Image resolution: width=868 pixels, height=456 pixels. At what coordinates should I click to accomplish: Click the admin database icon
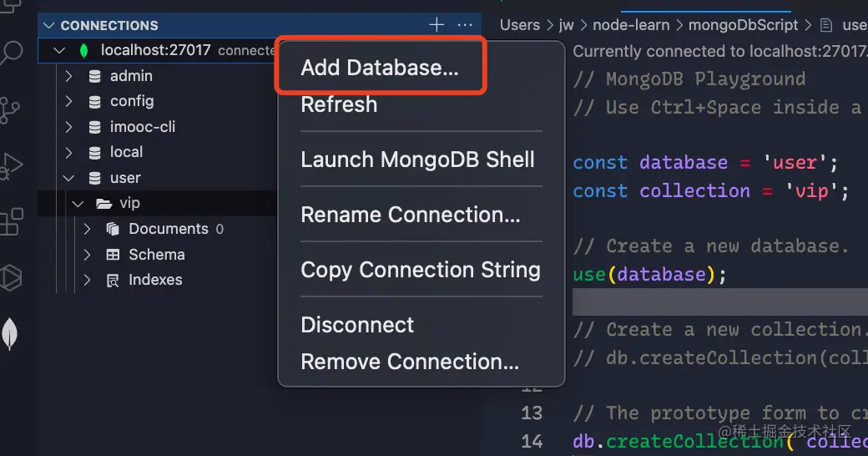coord(94,76)
